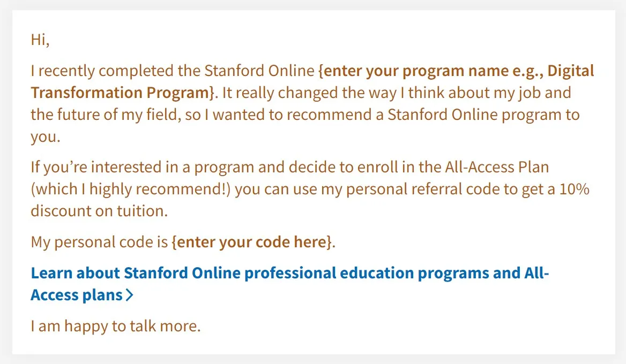
Task: Click the word 'you.' ending the first paragraph
Action: pyautogui.click(x=46, y=136)
